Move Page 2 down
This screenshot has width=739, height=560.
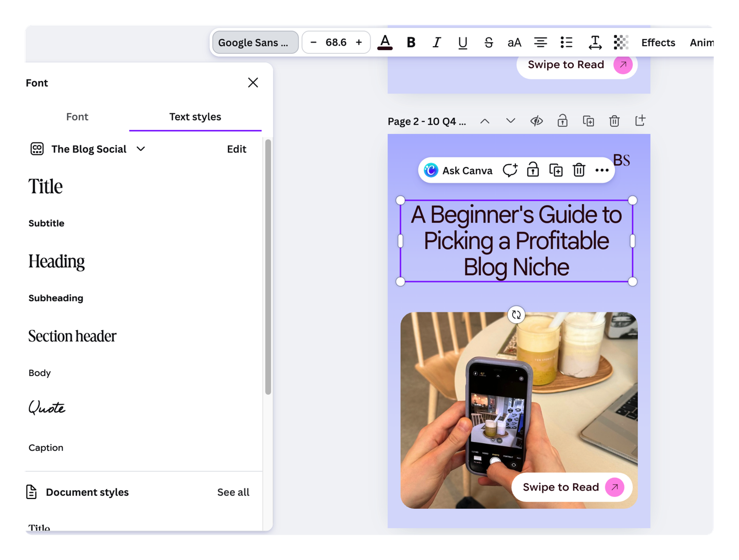[511, 121]
